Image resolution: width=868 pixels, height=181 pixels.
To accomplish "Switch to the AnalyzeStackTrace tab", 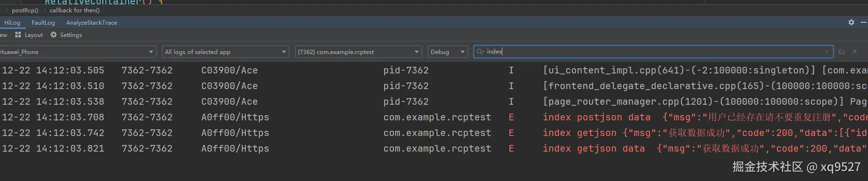I will (92, 22).
